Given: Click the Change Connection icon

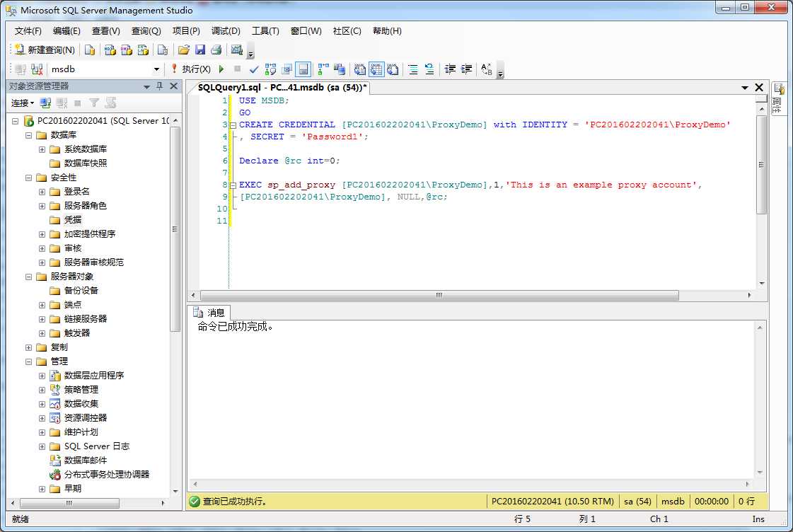Looking at the screenshot, I should coord(37,69).
